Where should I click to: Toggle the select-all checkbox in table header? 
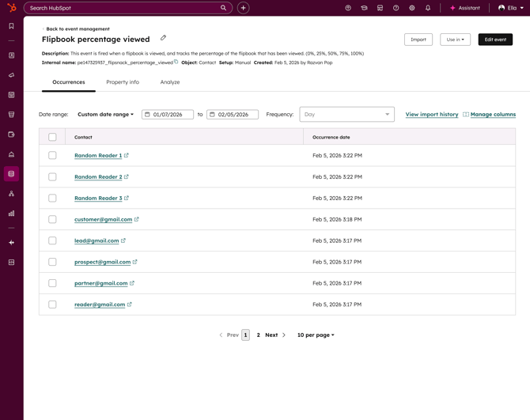tap(52, 137)
